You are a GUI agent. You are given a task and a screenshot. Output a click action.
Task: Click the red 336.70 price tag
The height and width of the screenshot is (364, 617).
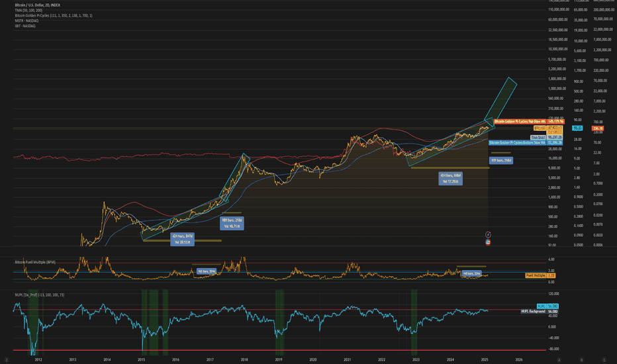tap(598, 128)
